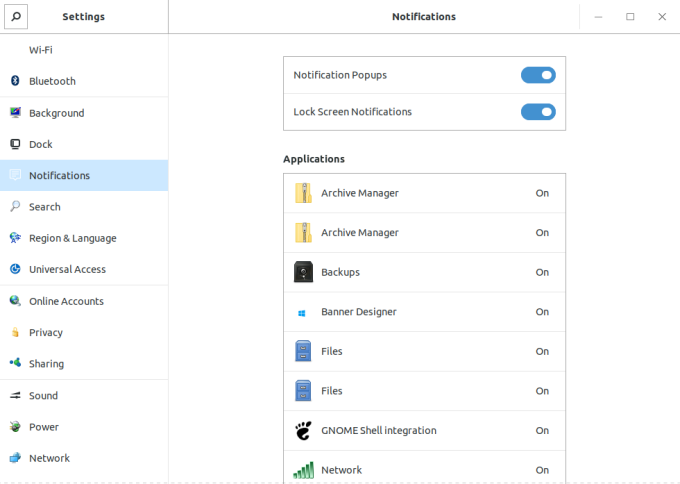Click the On status for Backups
The height and width of the screenshot is (484, 680).
(542, 272)
